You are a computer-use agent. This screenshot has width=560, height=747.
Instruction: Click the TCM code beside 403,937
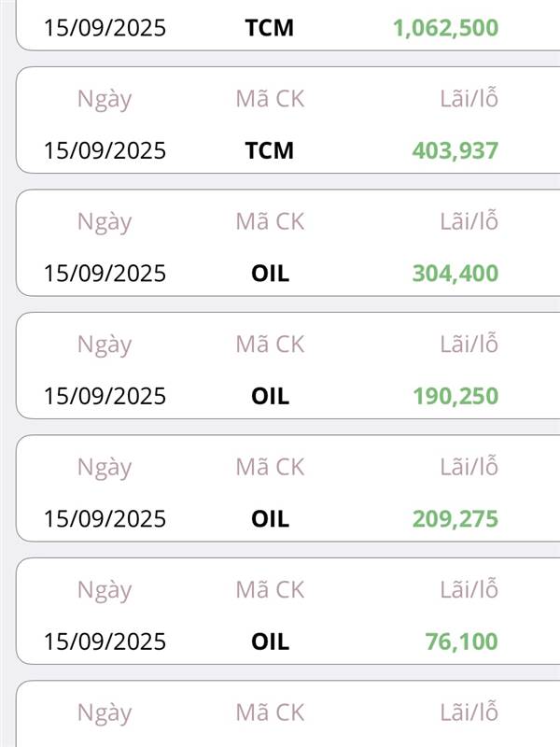pos(270,150)
